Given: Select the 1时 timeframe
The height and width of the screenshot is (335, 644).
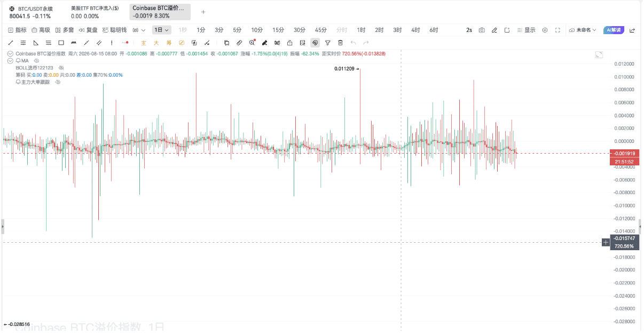Looking at the screenshot, I should (x=362, y=30).
